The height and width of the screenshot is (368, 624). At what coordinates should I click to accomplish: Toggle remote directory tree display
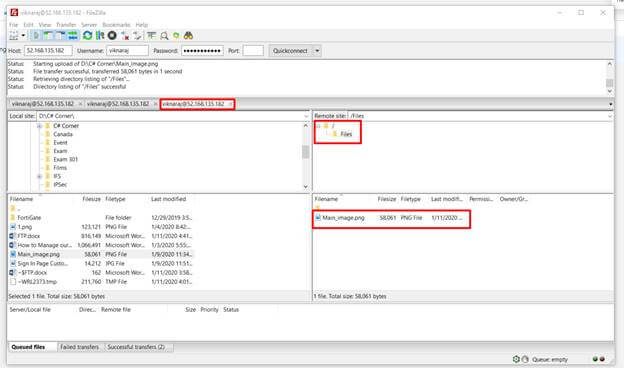click(60, 36)
